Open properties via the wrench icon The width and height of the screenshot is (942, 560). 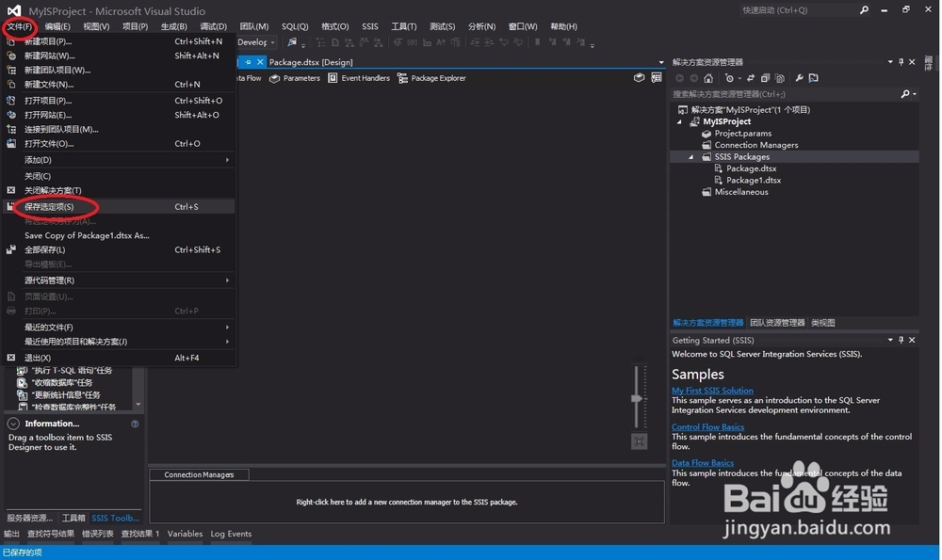(799, 78)
